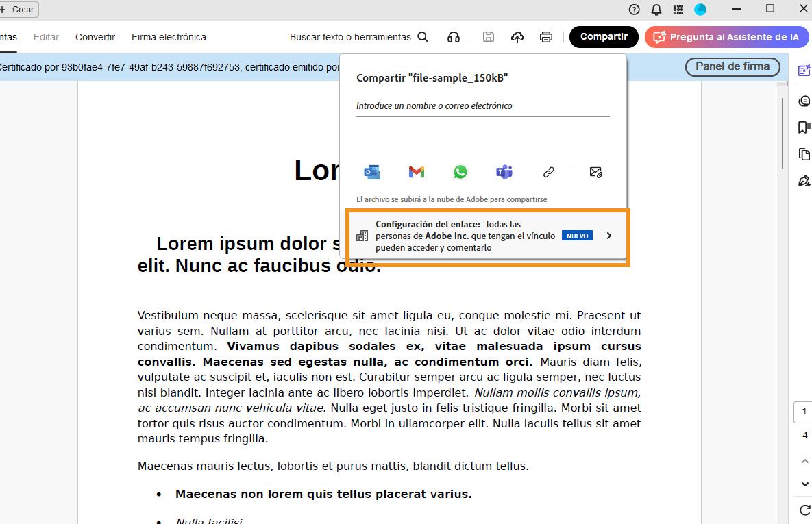Switch to the Convertir tab
The width and height of the screenshot is (812, 524).
click(95, 37)
